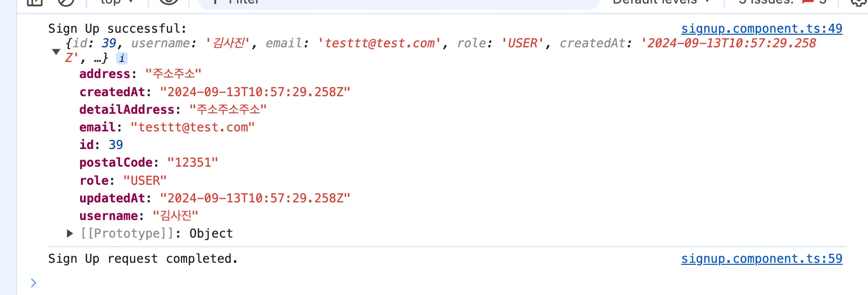This screenshot has height=295, width=868.
Task: Open signup.component.ts:59 source link
Action: (761, 259)
